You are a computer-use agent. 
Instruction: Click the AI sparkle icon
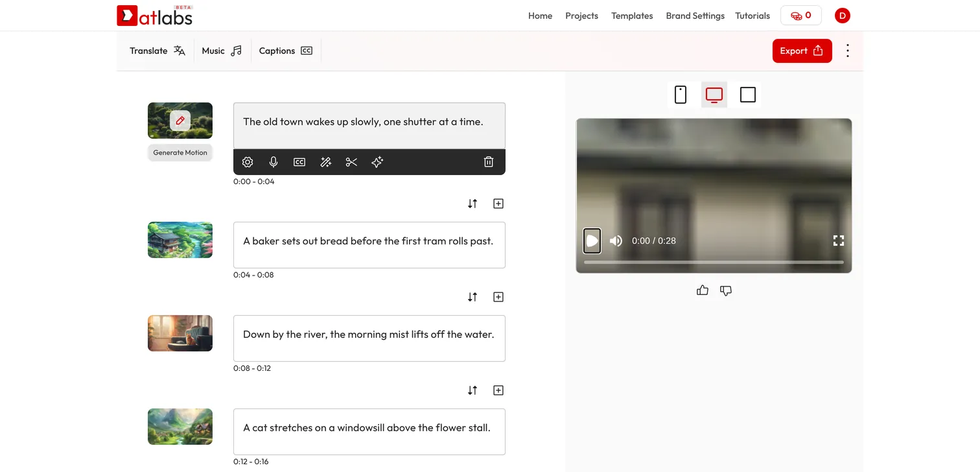(x=377, y=162)
